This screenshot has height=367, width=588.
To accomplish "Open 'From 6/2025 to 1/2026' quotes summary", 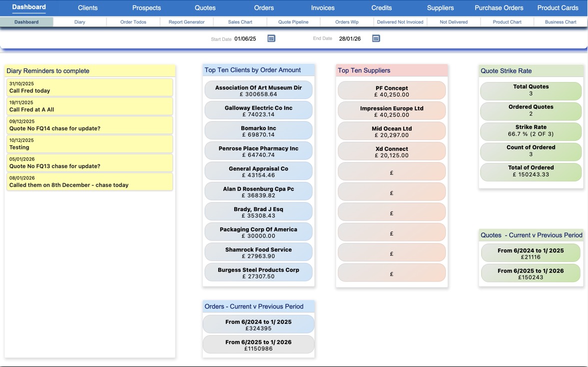I will [531, 272].
